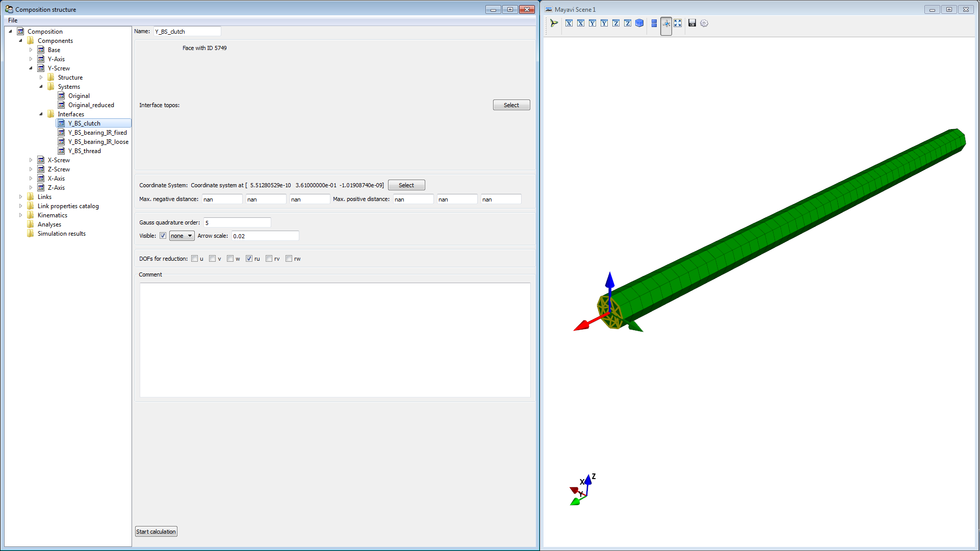
Task: Click Select button for Coordinate System
Action: 406,185
